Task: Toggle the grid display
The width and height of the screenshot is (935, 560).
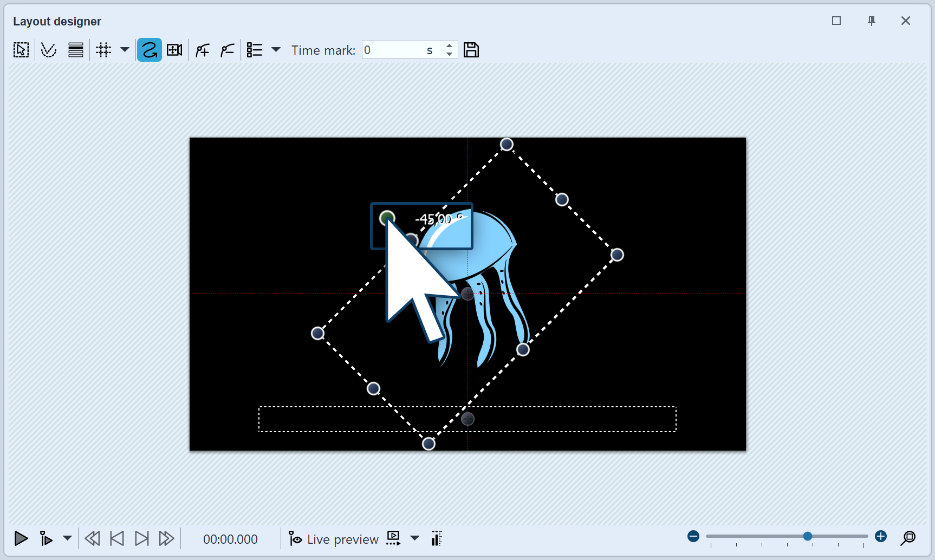Action: click(103, 49)
